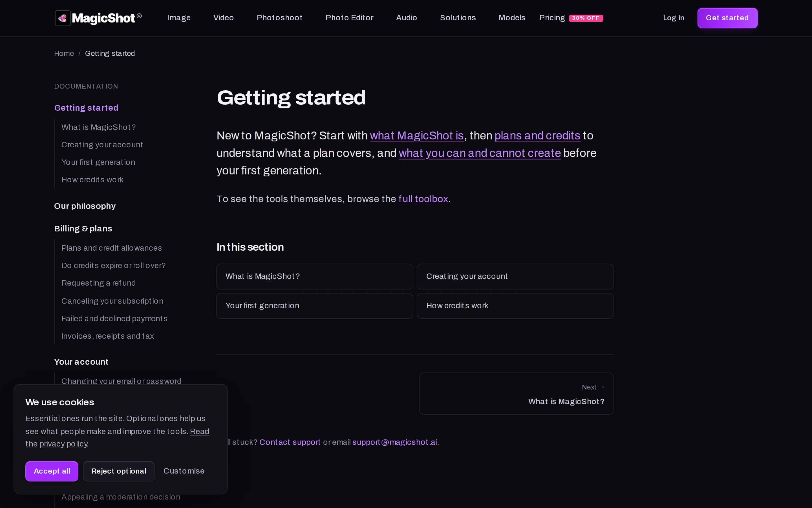Open the How credits work card
This screenshot has height=508, width=812.
point(515,306)
